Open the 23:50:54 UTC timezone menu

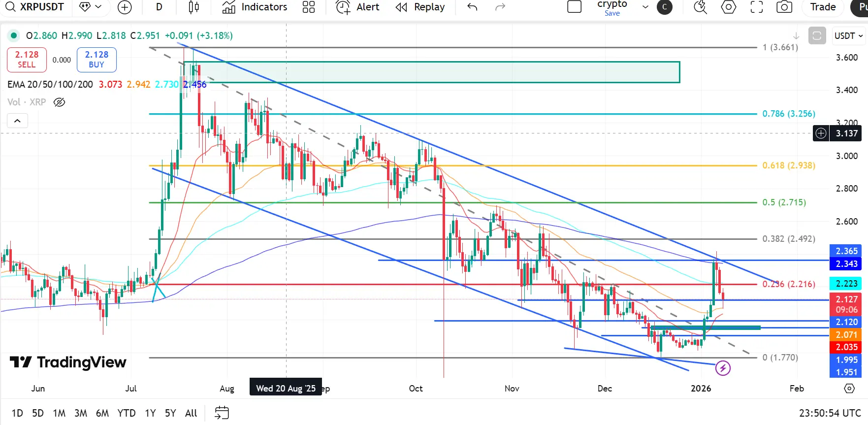click(x=830, y=413)
